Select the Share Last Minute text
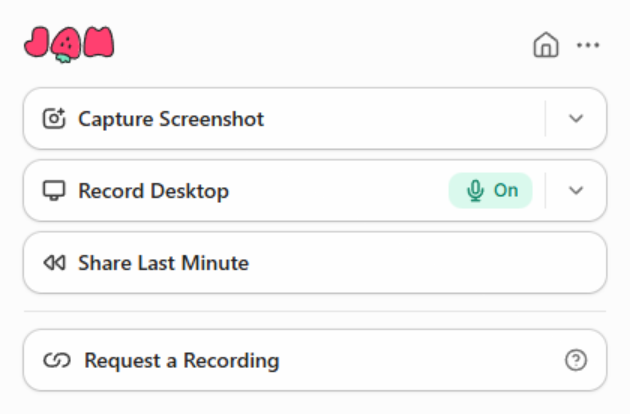630x414 pixels. [x=163, y=264]
